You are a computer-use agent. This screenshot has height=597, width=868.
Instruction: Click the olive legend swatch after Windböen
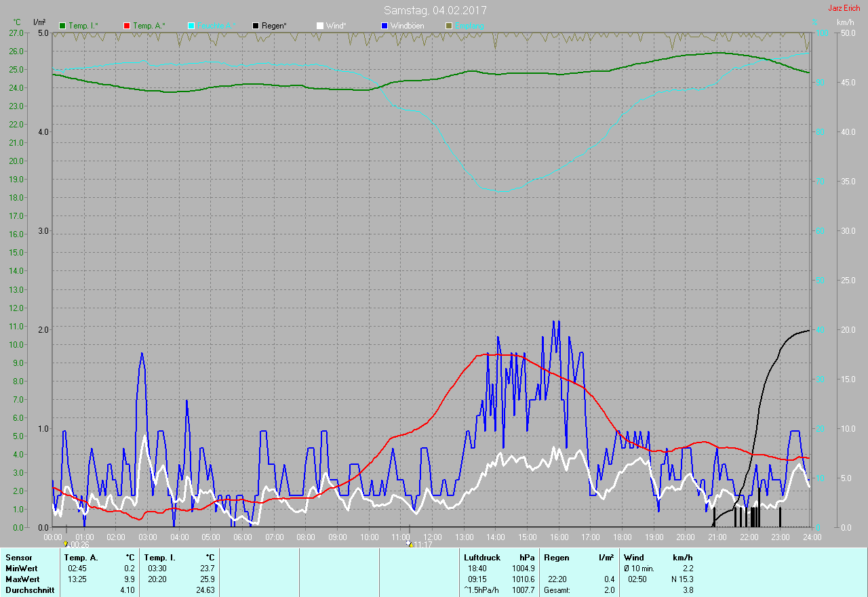point(449,26)
